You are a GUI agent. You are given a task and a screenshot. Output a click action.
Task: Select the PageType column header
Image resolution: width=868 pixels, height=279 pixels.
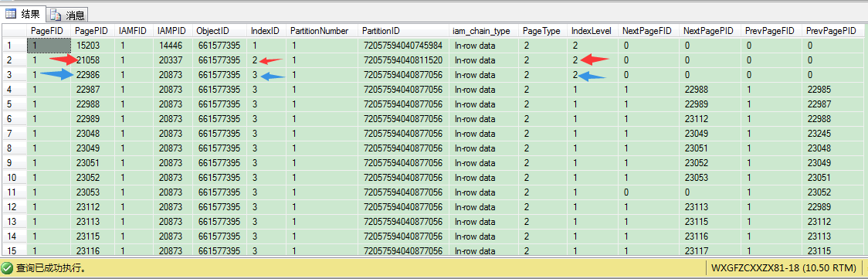pyautogui.click(x=542, y=31)
